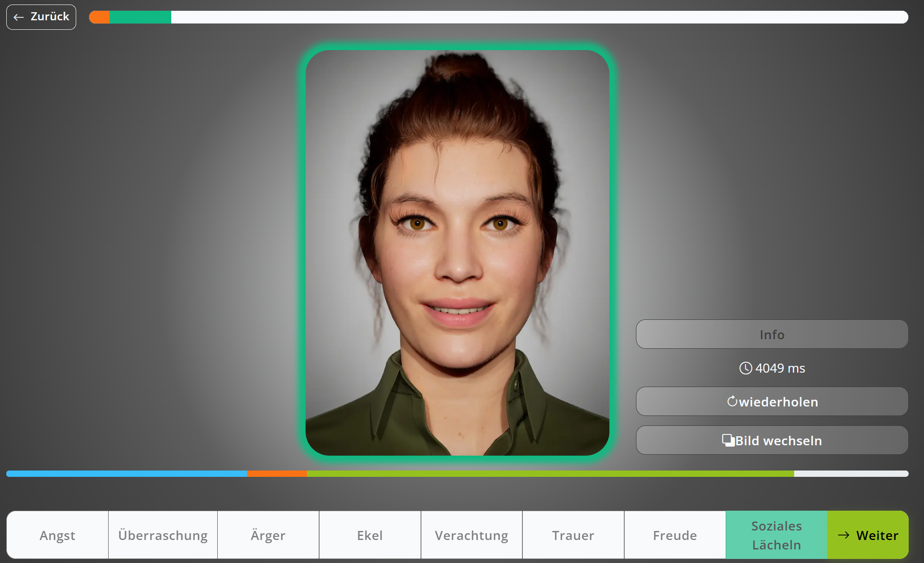
Task: Click the orange segment of the timeline bar
Action: point(277,474)
